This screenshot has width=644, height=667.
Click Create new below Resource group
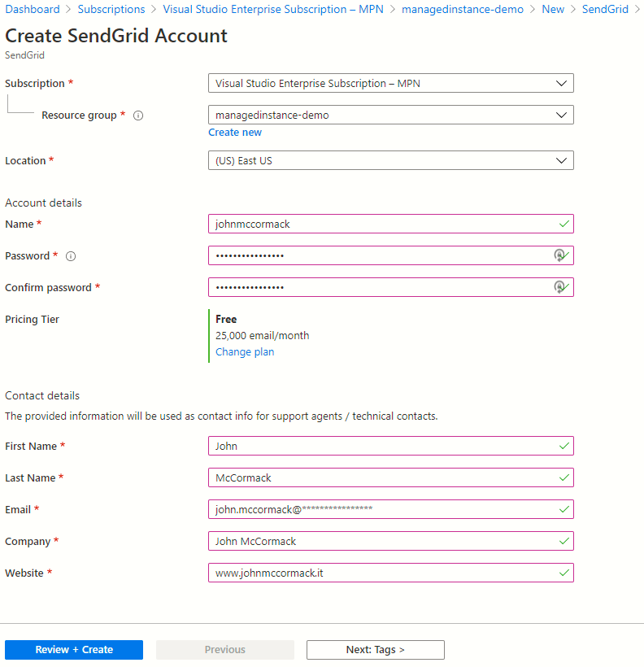(235, 132)
